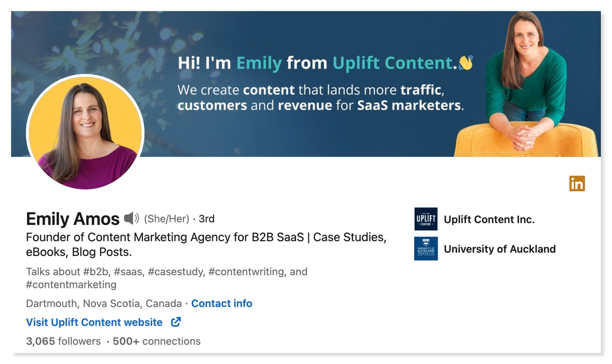Click the name Emily Amos

[72, 219]
